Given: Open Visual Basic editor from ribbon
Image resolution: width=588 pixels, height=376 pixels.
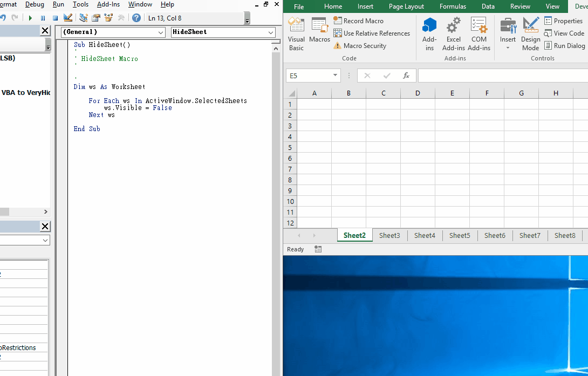Looking at the screenshot, I should coord(296,34).
